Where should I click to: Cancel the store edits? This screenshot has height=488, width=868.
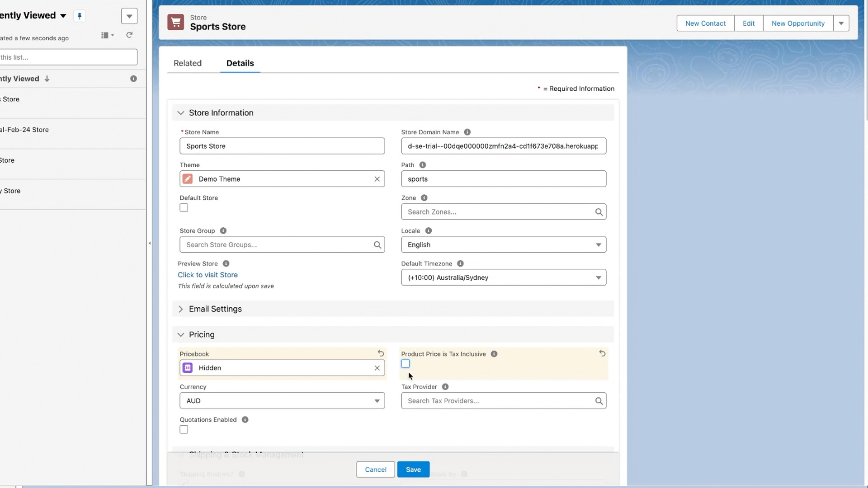pos(375,469)
